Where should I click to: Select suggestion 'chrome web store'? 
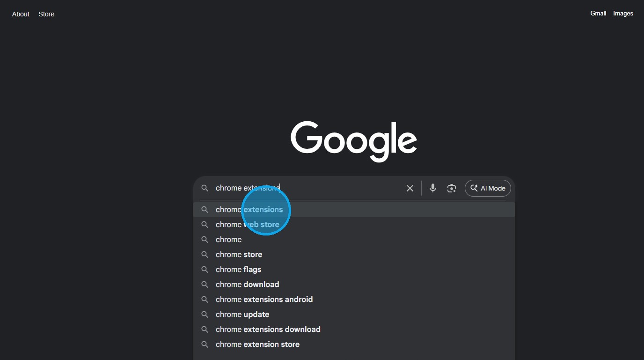tap(354, 225)
